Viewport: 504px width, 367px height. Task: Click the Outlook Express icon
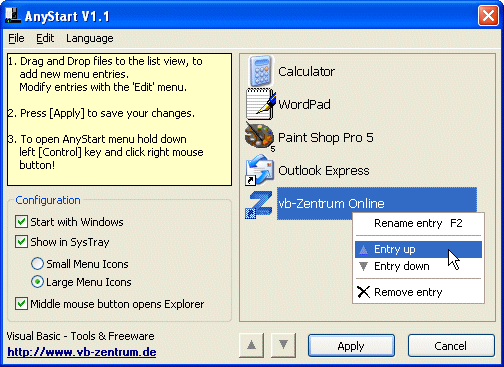260,170
